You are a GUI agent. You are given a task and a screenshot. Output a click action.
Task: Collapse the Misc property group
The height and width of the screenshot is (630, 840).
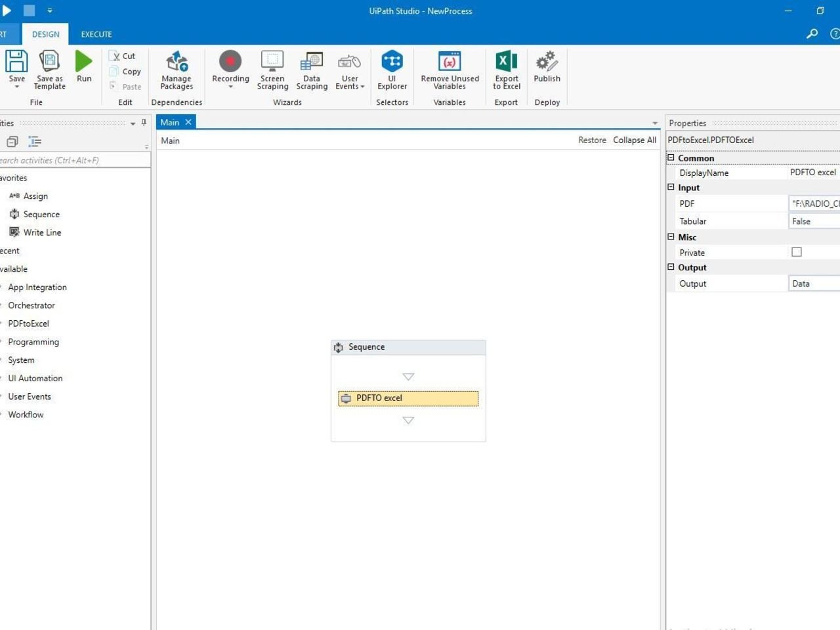671,237
